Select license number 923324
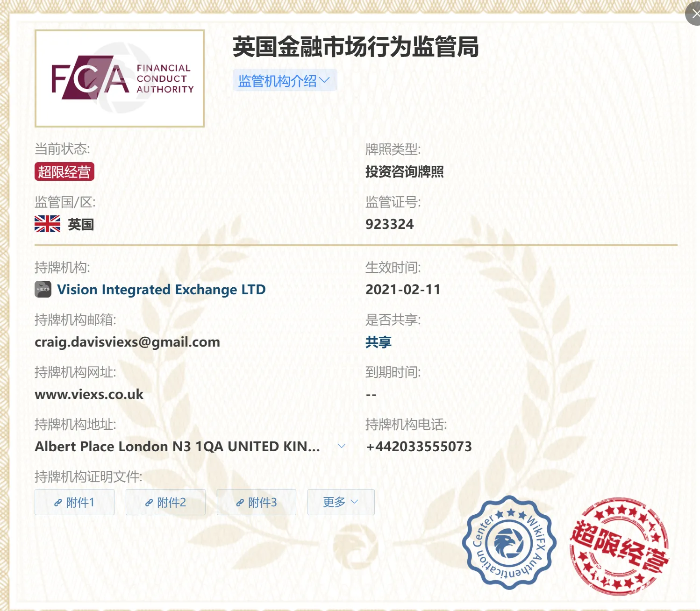The width and height of the screenshot is (700, 611). pos(390,224)
